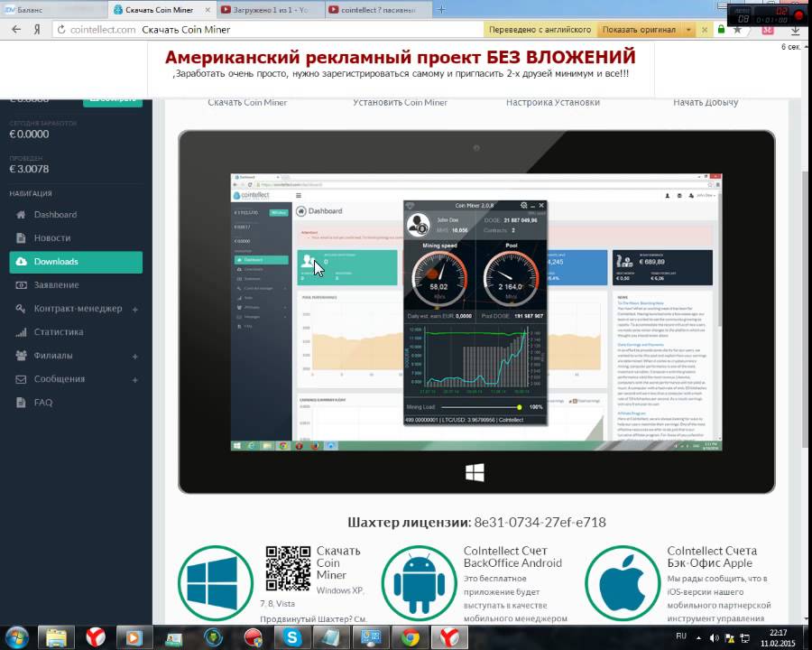The width and height of the screenshot is (812, 650).
Task: Bookmark the page with star icon
Action: (x=737, y=30)
